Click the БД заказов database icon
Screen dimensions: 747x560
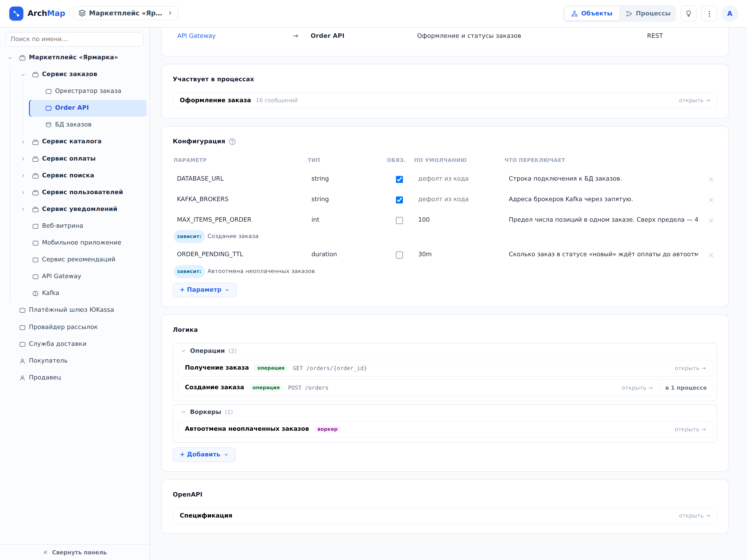point(49,125)
